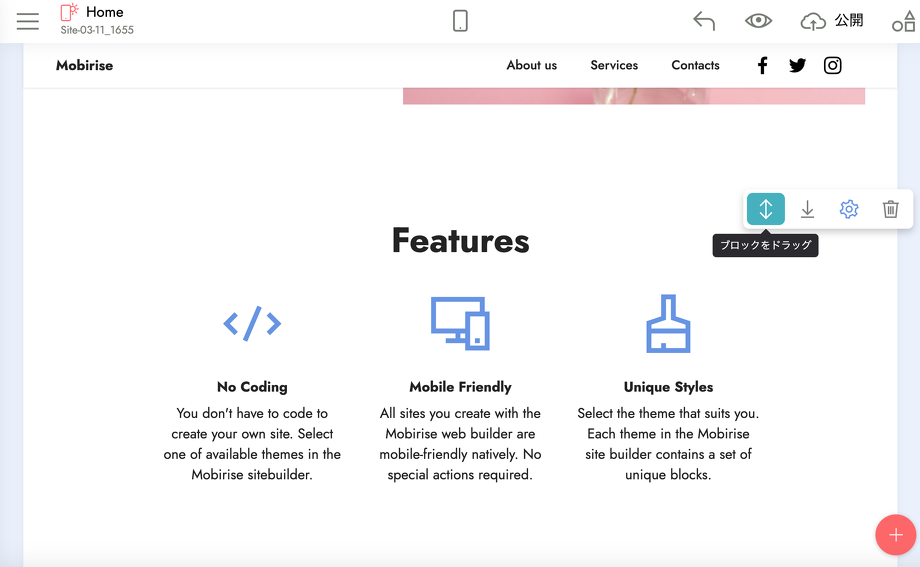The width and height of the screenshot is (920, 567).
Task: Save block using the download arrow icon
Action: (x=807, y=209)
